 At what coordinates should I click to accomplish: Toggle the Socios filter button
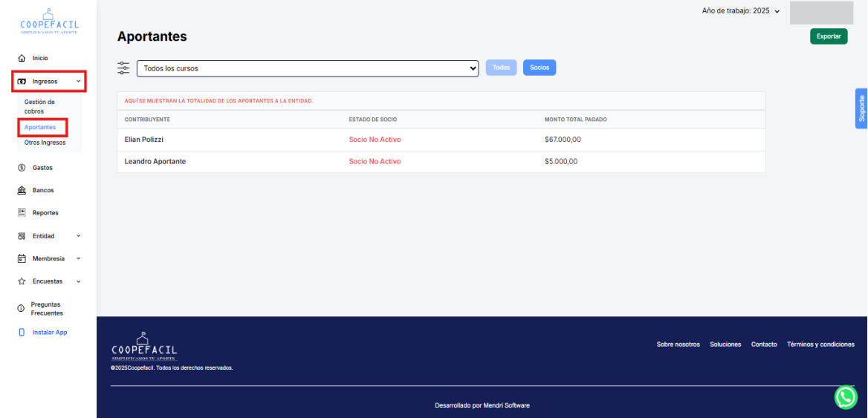click(x=540, y=68)
